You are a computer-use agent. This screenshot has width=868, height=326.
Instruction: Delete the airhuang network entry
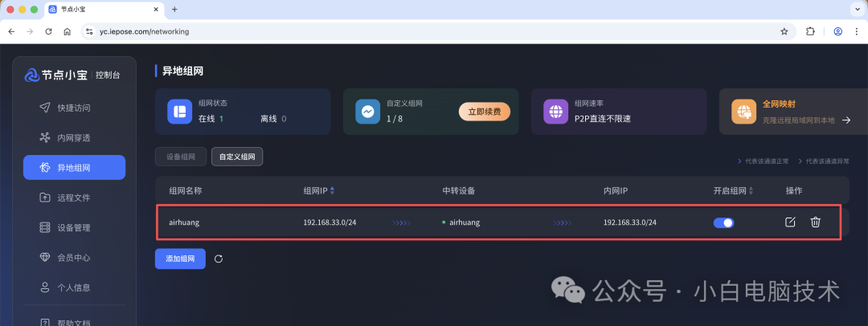pos(816,222)
